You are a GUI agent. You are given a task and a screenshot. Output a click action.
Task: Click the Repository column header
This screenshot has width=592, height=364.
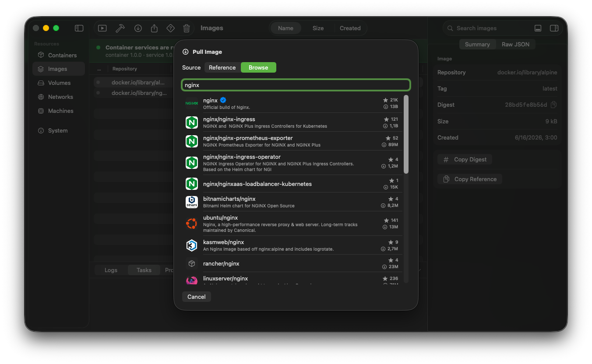[x=125, y=69]
